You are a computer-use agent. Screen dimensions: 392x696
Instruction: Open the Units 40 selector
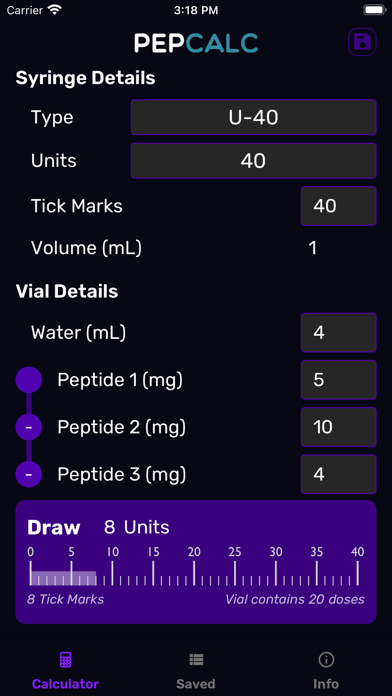point(253,161)
